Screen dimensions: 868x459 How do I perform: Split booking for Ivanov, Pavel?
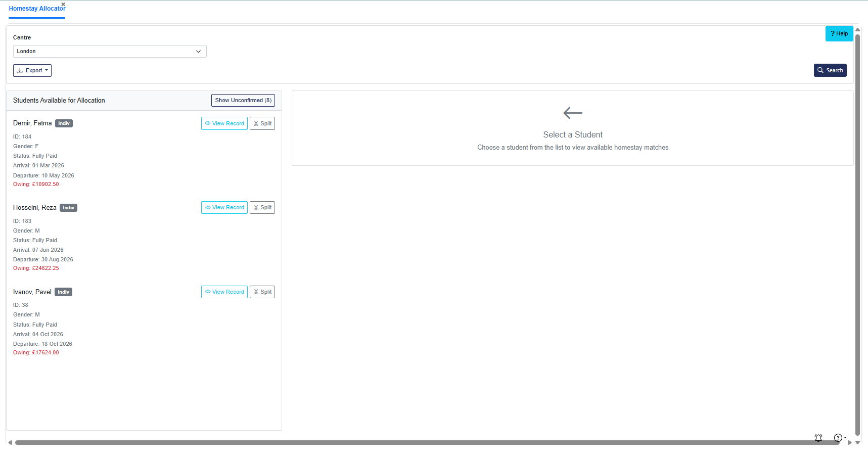262,292
